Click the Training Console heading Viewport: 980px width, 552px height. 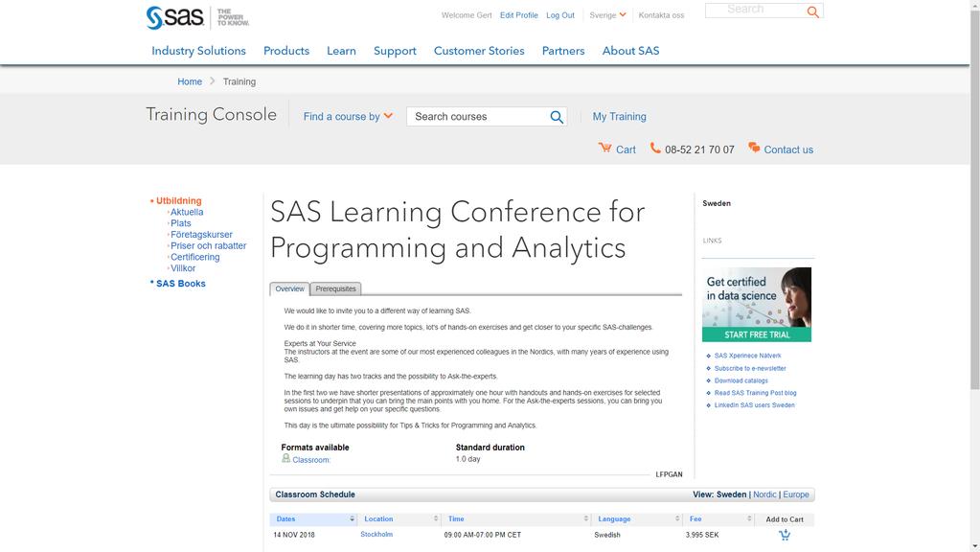coord(212,114)
